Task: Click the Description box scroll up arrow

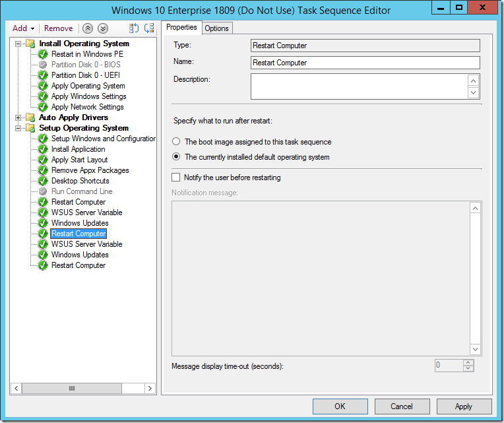Action: point(474,81)
